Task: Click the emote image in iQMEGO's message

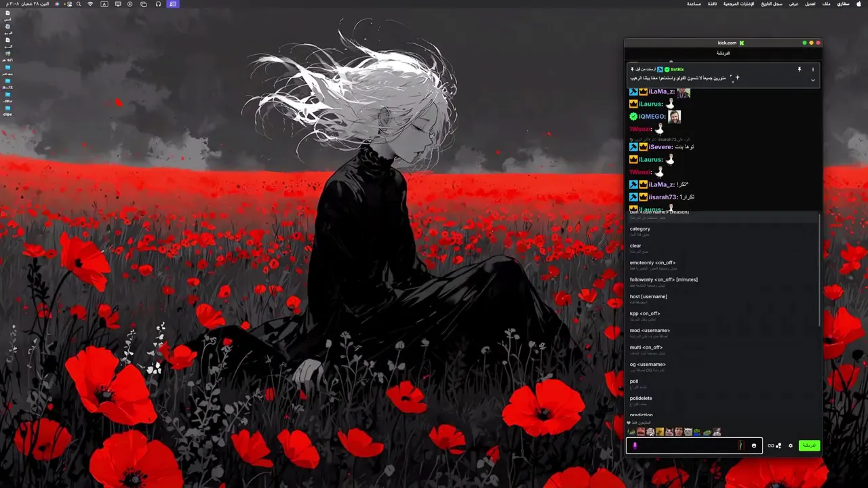Action: click(x=674, y=117)
